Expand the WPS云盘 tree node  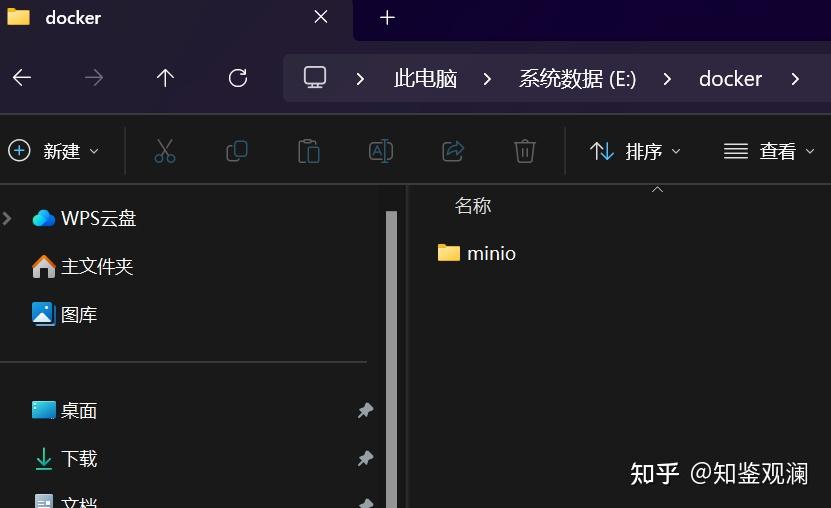click(x=7, y=218)
